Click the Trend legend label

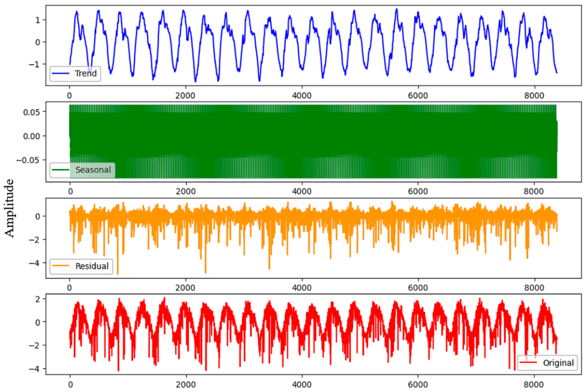86,74
